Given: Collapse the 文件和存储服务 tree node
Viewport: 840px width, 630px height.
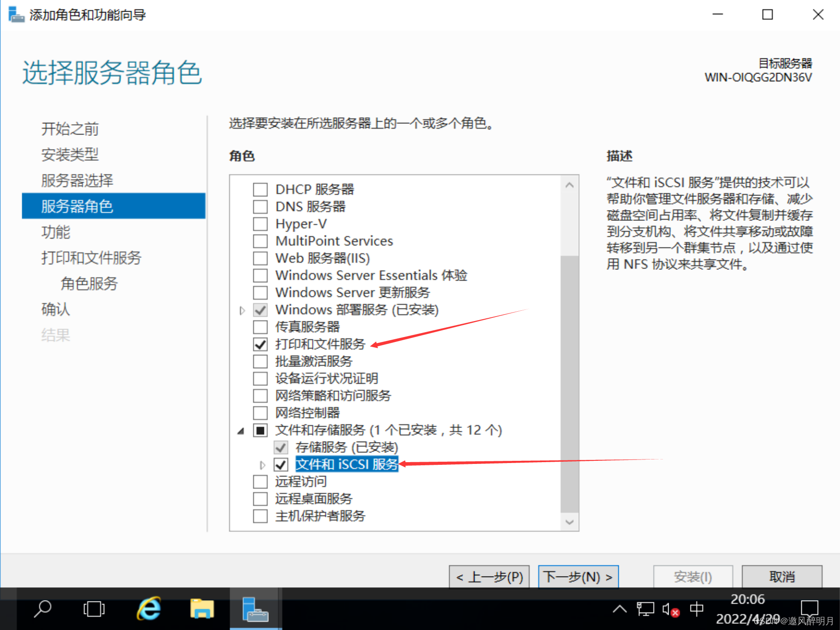Looking at the screenshot, I should click(x=241, y=431).
